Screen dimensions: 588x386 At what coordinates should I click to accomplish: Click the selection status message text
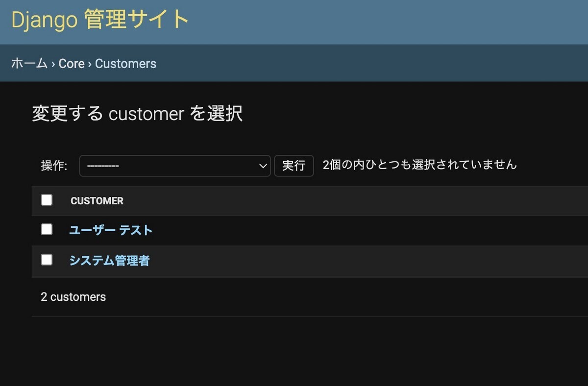coord(419,165)
